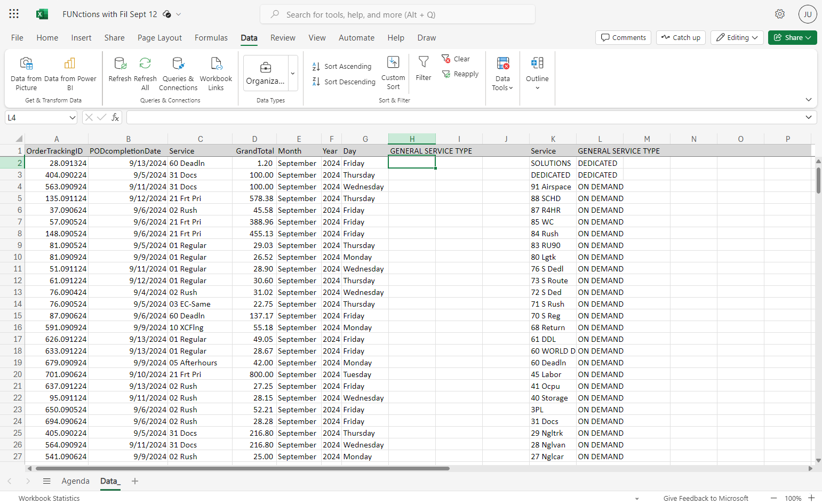Image resolution: width=822 pixels, height=504 pixels.
Task: Collapse the ribbon with chevron
Action: pos(809,100)
